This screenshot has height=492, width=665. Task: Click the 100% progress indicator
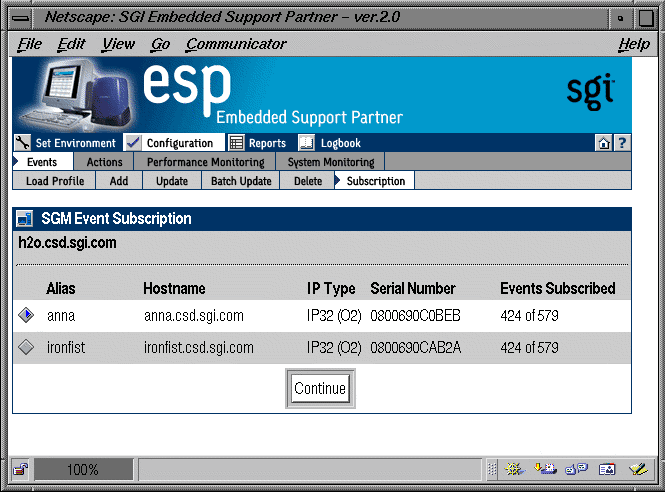83,469
